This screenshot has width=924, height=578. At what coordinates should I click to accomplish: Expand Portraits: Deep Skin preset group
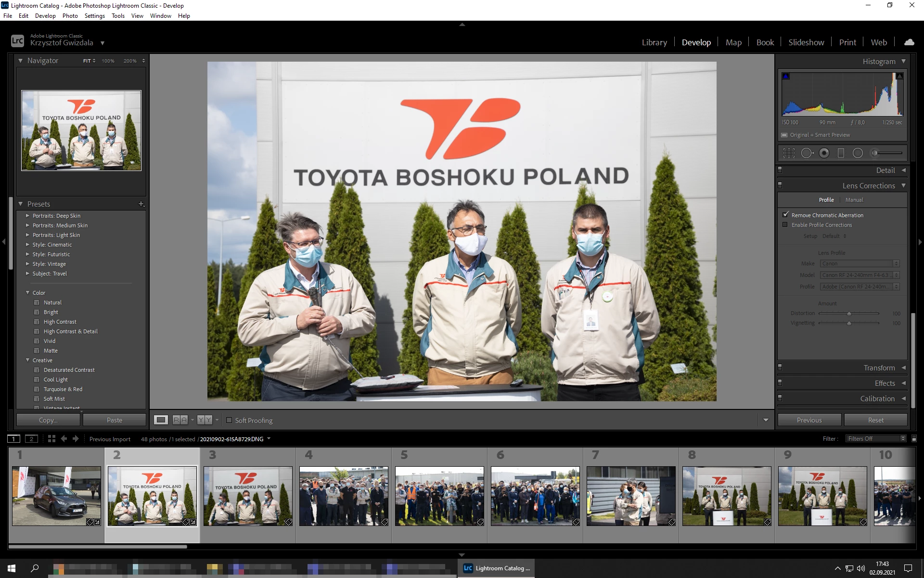click(x=27, y=216)
